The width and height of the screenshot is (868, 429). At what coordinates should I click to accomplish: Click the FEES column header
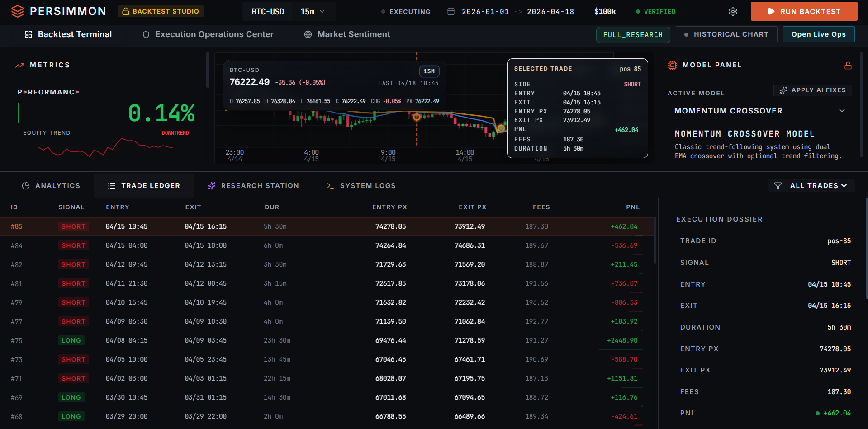541,207
